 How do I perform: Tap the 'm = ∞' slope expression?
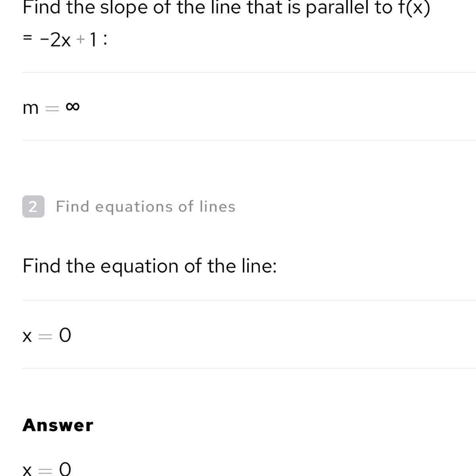pyautogui.click(x=51, y=108)
